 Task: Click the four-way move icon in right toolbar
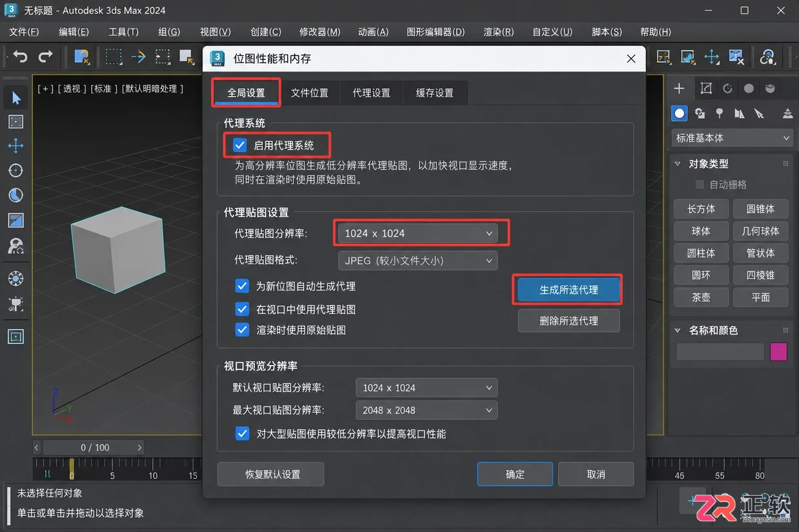(x=712, y=57)
